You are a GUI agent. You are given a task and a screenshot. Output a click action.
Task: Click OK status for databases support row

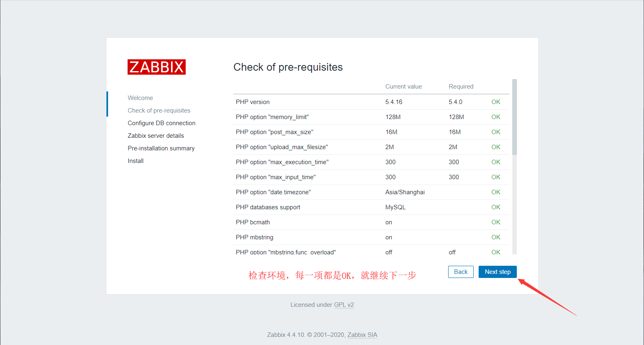(496, 207)
